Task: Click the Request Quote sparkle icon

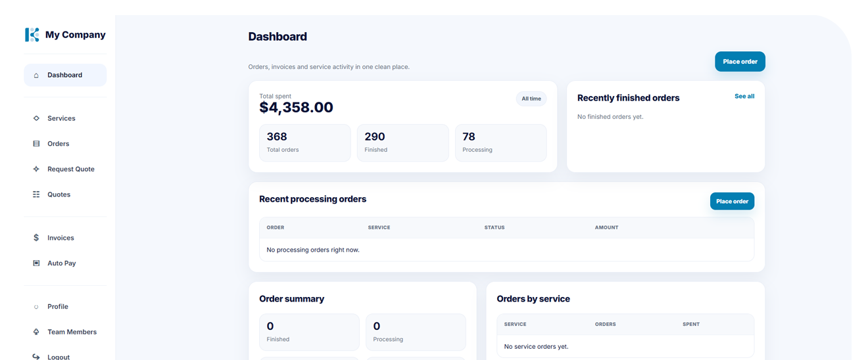Action: (36, 169)
